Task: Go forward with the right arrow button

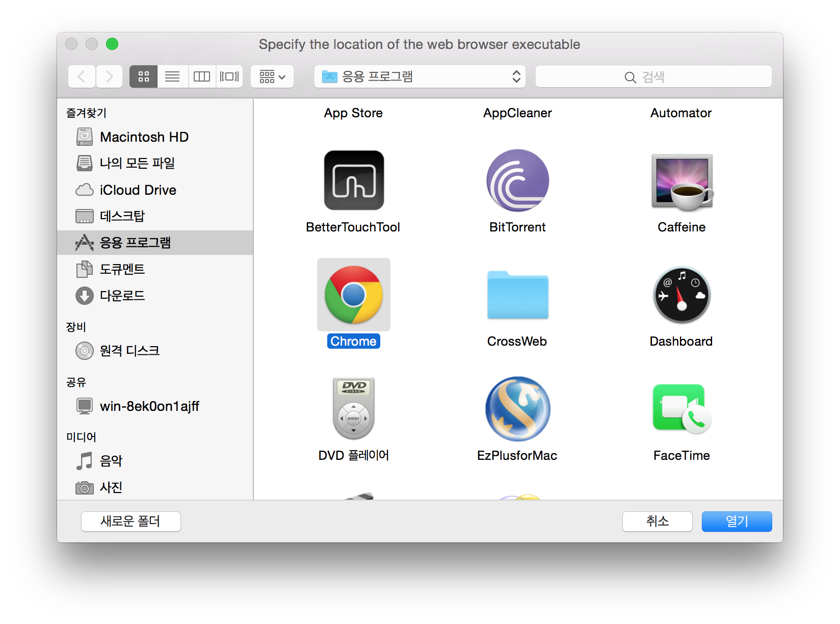Action: (x=109, y=76)
